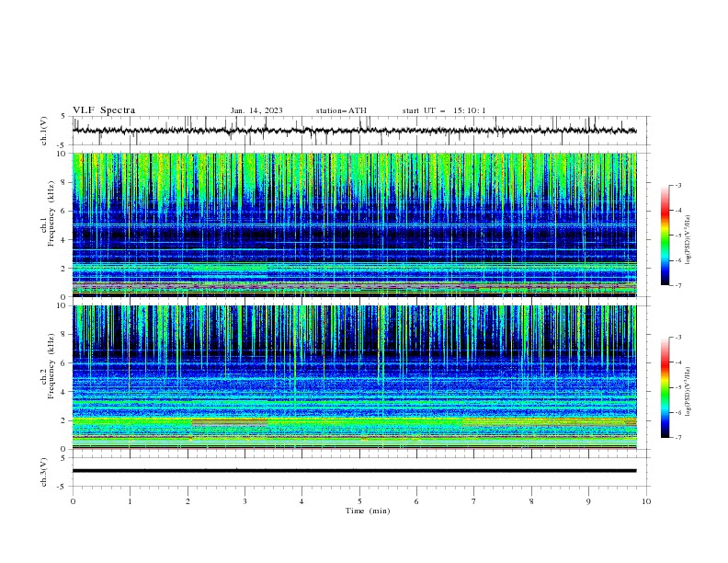Click the "-3" tick on the ch.1 colorbar
728x563 pixels.
677,185
